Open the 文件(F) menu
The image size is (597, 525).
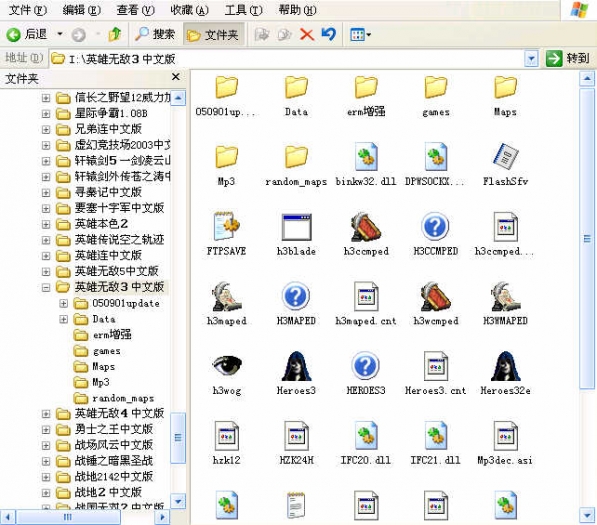click(27, 10)
